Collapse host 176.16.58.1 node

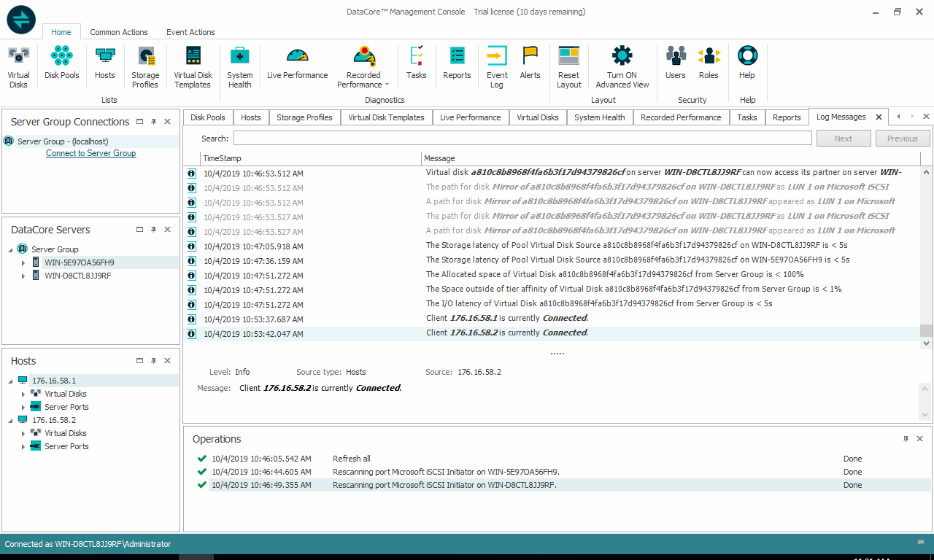click(x=10, y=381)
